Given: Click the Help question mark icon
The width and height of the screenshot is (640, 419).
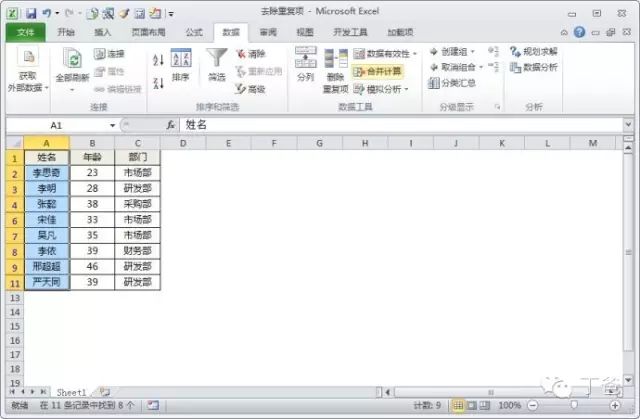Looking at the screenshot, I should (x=579, y=32).
